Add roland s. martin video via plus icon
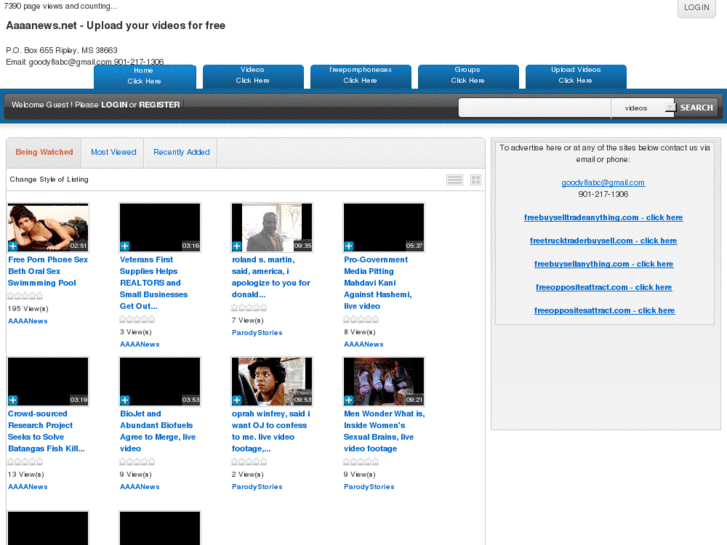Image resolution: width=727 pixels, height=545 pixels. pyautogui.click(x=237, y=246)
